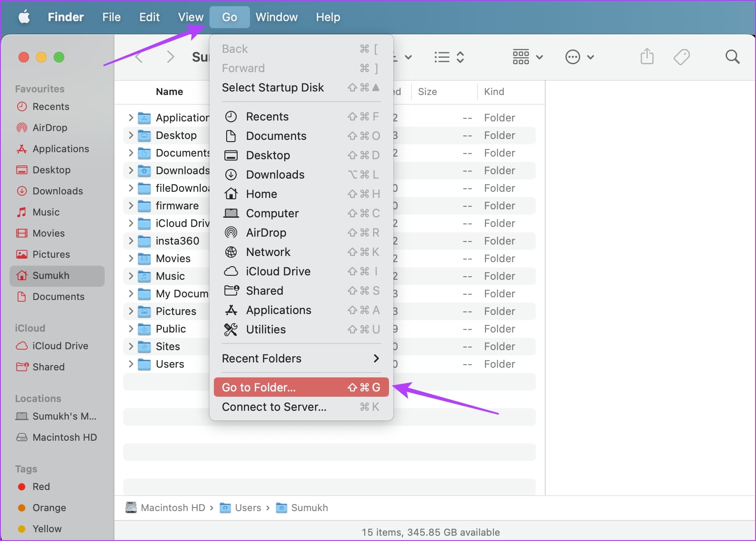Expand the firmware folder row
This screenshot has height=541, width=756.
131,205
